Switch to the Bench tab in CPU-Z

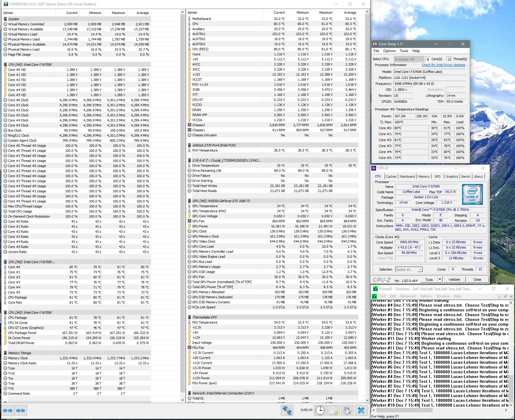pyautogui.click(x=466, y=177)
